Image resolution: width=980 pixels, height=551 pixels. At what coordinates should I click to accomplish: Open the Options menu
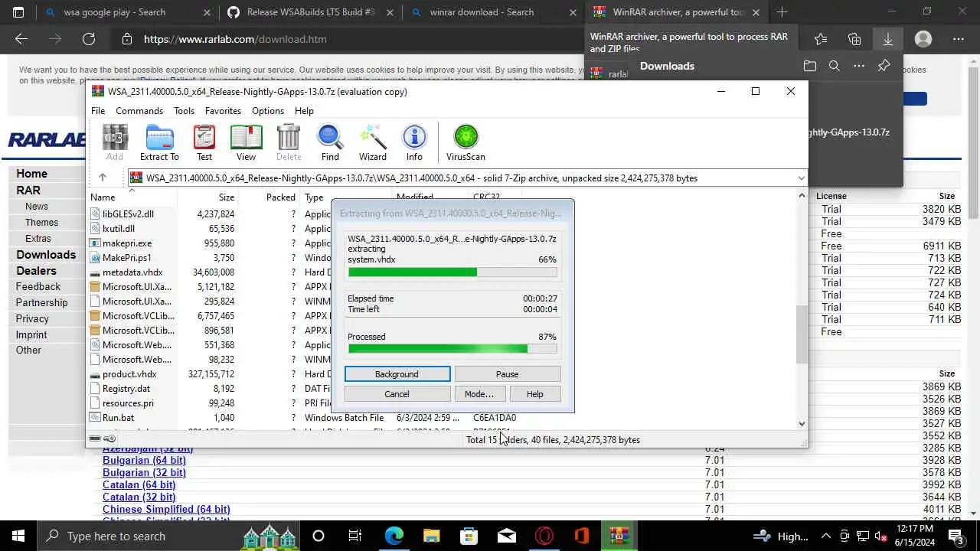268,111
